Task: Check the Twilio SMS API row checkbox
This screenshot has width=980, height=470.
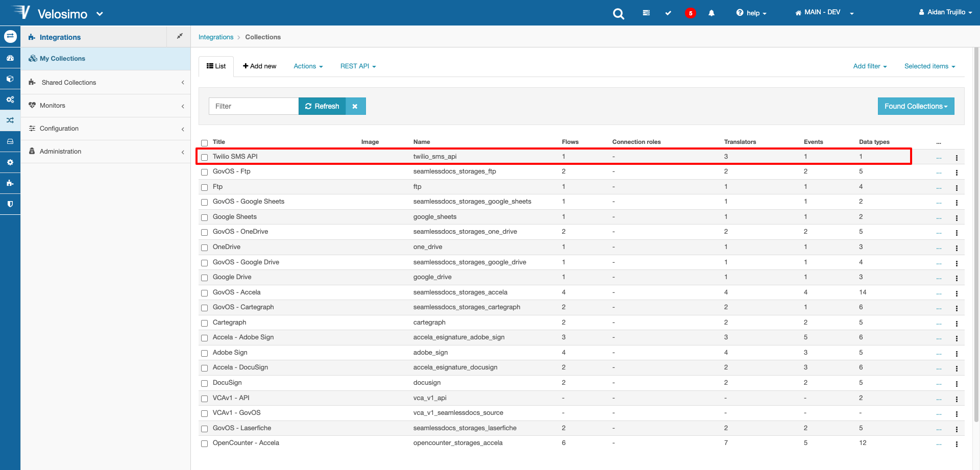Action: (204, 157)
